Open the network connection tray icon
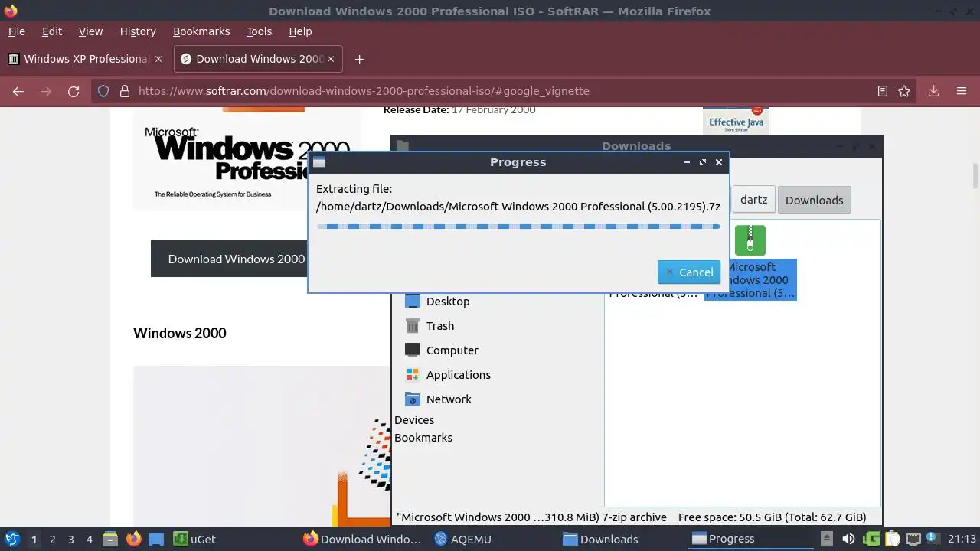The height and width of the screenshot is (551, 980). (913, 539)
